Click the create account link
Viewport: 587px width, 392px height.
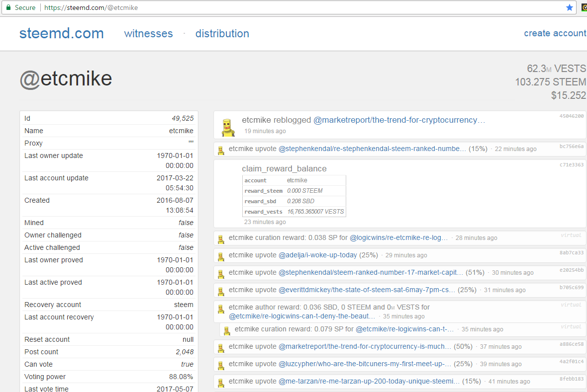point(555,33)
